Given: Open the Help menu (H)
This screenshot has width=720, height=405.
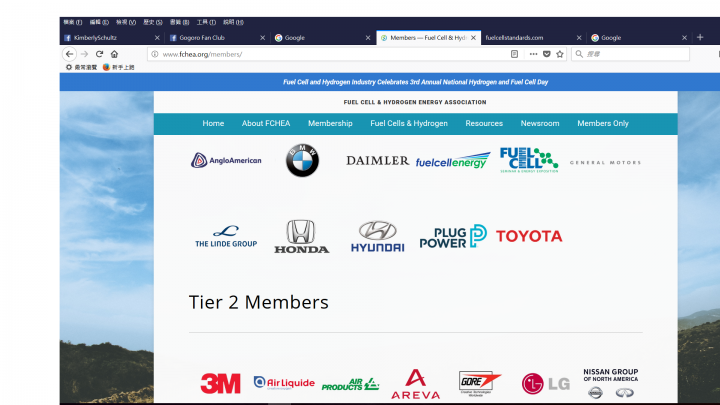Looking at the screenshot, I should point(233,22).
